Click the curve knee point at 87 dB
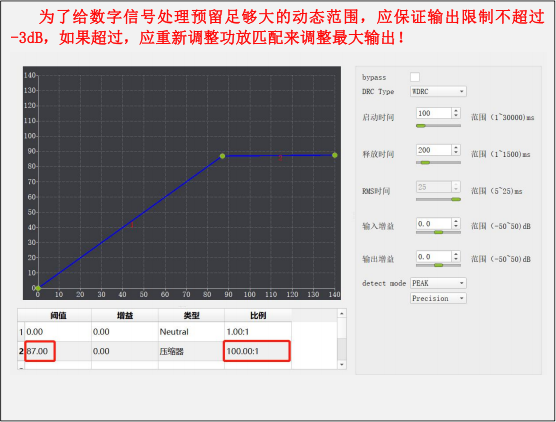556x422 pixels. click(x=222, y=156)
